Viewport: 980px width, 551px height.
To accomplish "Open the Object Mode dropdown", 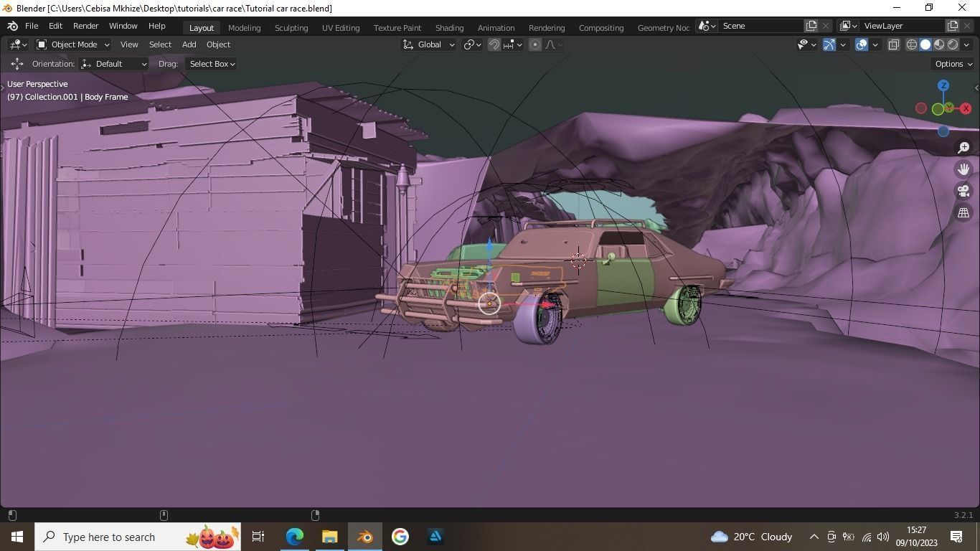I will pyautogui.click(x=72, y=44).
